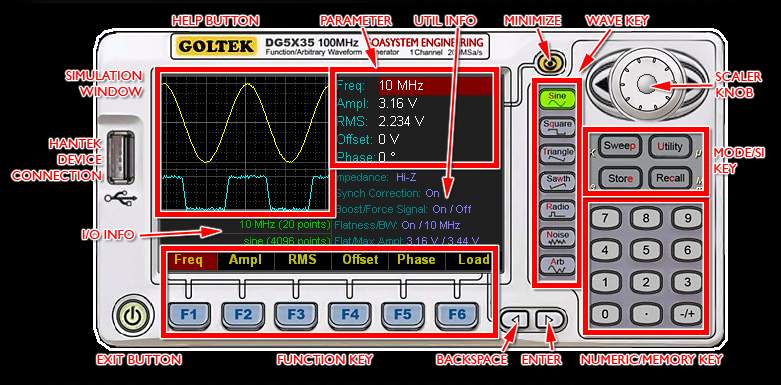
Task: Click the -/+ sign toggle key
Action: [x=687, y=314]
